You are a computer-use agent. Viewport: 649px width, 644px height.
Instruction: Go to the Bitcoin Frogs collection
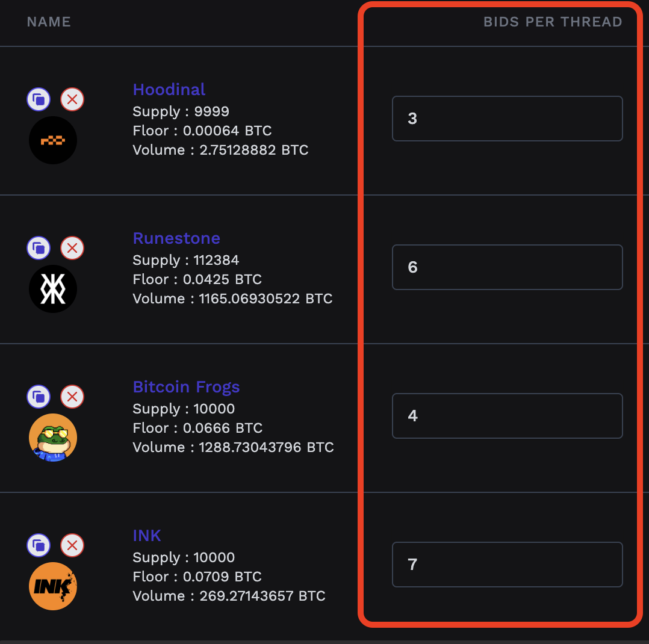pos(186,387)
